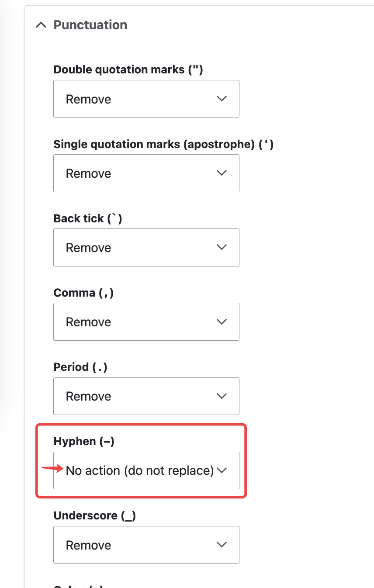
Task: Click the 'Back tick (`)' field label
Action: [x=88, y=218]
